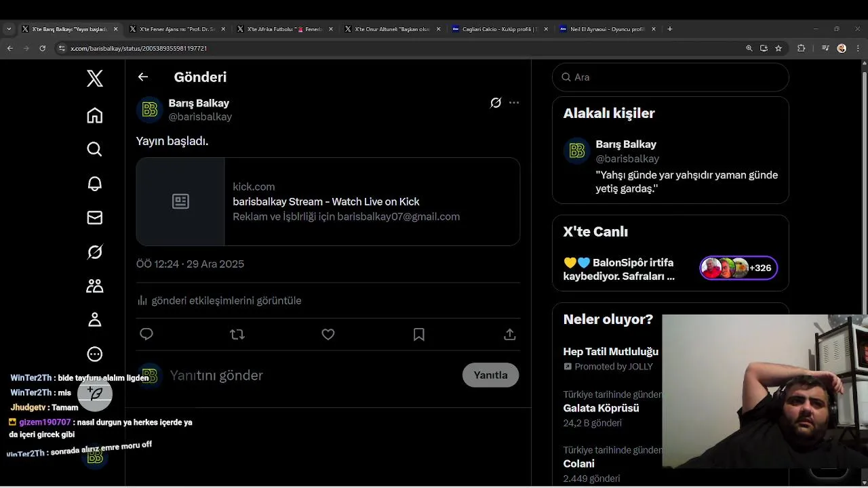The width and height of the screenshot is (868, 488).
Task: Click the +326 listeners avatar pill
Action: pos(738,268)
